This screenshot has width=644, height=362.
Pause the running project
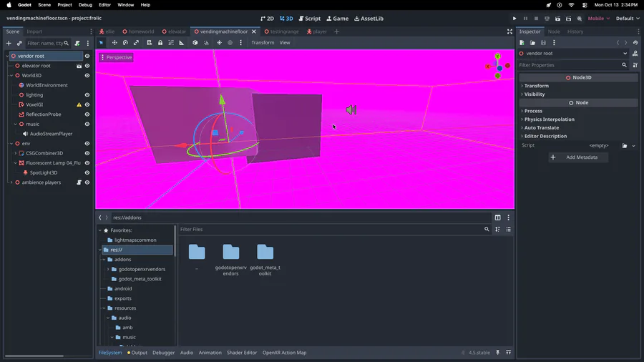tap(525, 19)
